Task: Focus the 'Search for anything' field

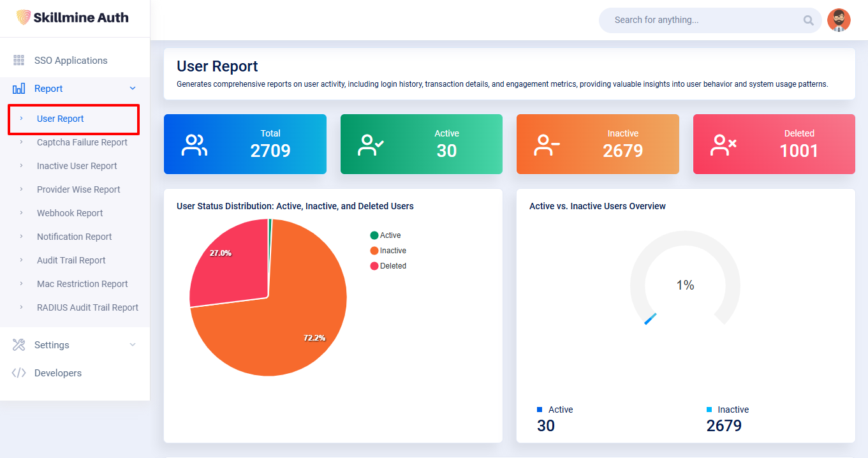Action: click(x=702, y=20)
